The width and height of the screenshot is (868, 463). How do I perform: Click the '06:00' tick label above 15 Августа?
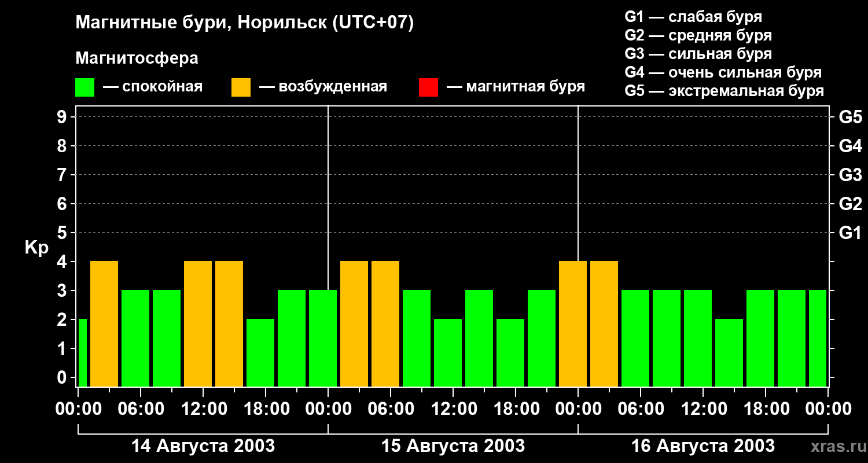coord(391,409)
